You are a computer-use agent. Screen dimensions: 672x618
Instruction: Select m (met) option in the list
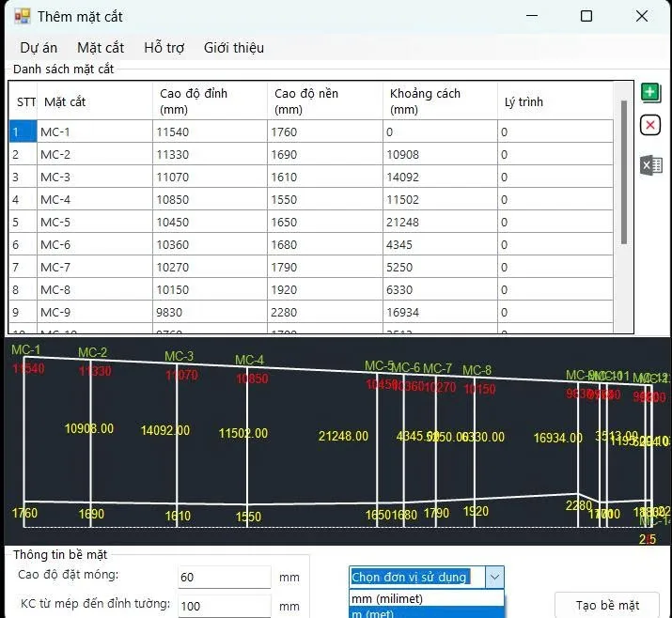427,613
